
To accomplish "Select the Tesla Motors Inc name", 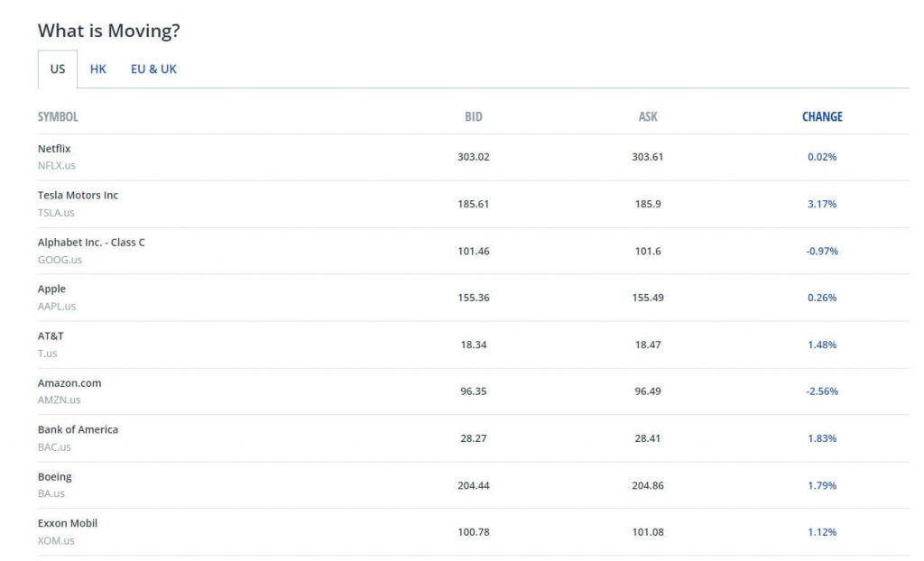I will click(78, 196).
